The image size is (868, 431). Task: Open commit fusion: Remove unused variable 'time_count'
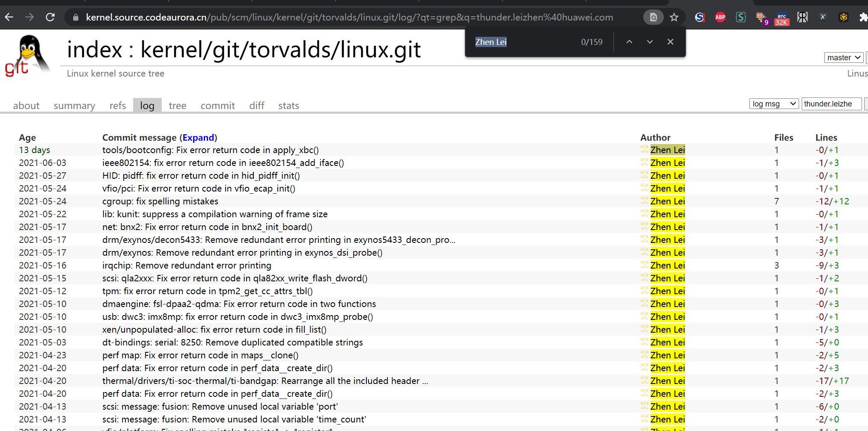[x=234, y=419]
